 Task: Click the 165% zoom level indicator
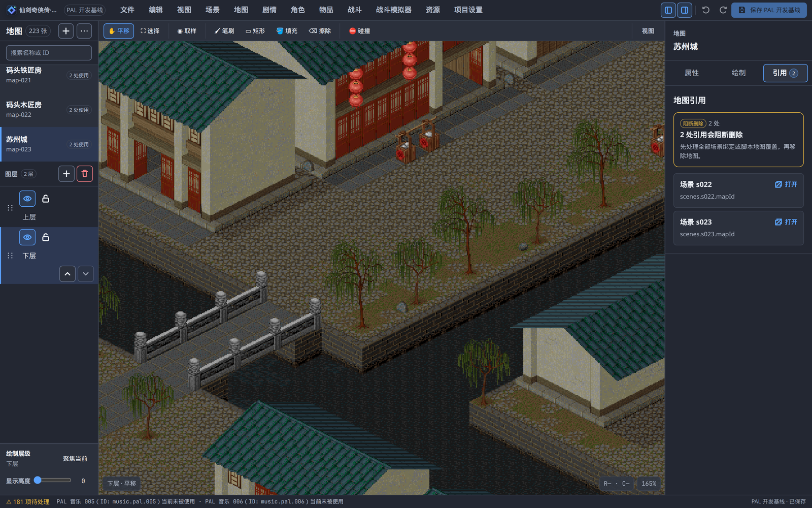649,484
